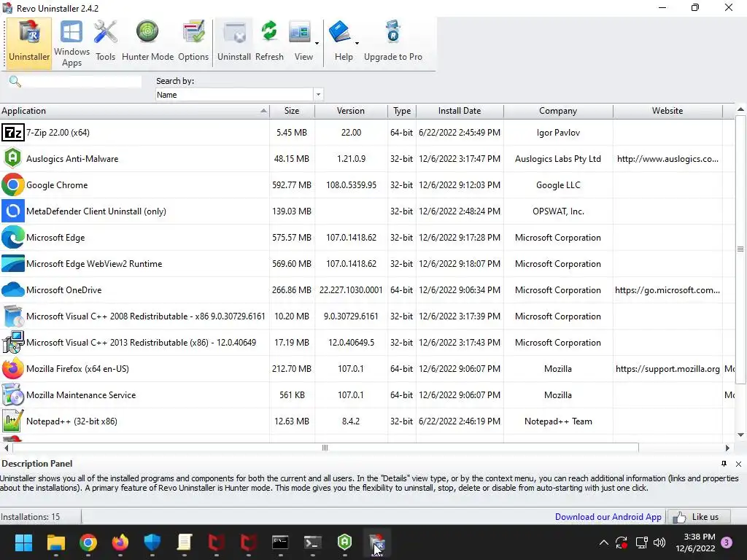This screenshot has height=560, width=747.
Task: Click the horizontal scrollbar right arrow
Action: (x=727, y=448)
